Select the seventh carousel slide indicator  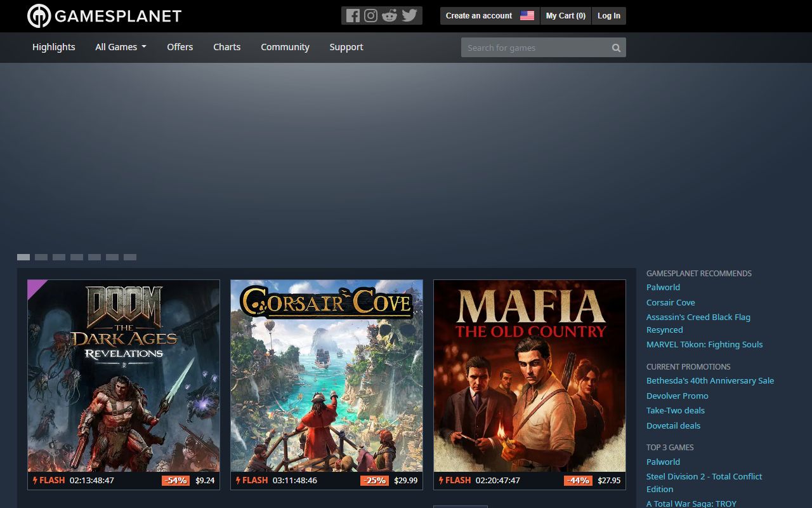[130, 257]
